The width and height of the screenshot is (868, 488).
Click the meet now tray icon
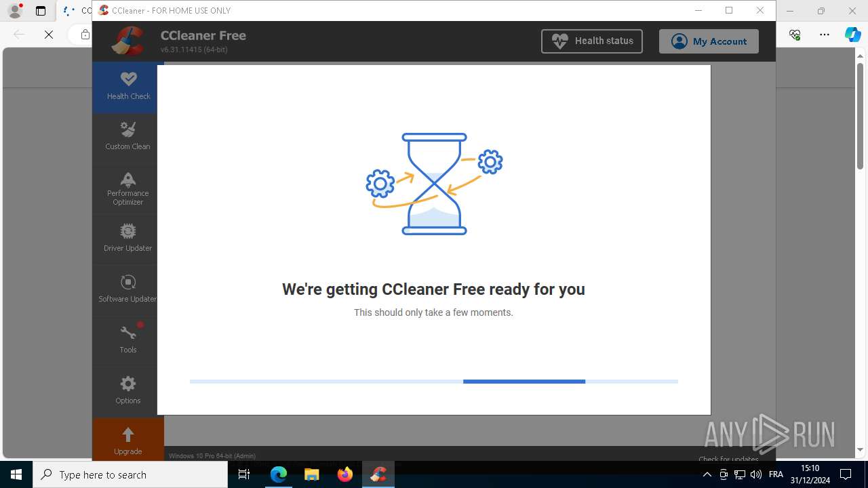pyautogui.click(x=724, y=474)
